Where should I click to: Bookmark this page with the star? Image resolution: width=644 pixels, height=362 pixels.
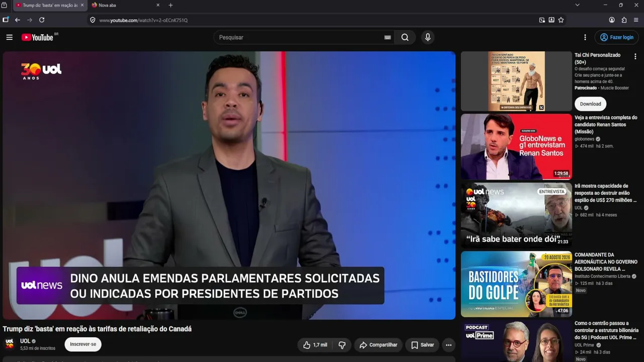[x=561, y=20]
